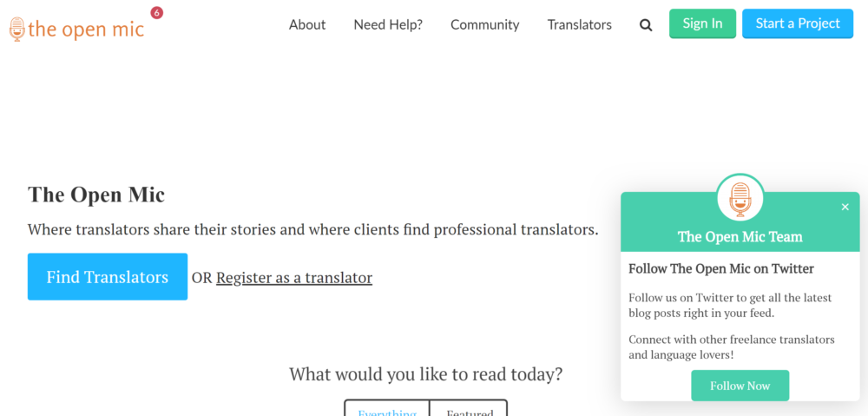Click the Follow Now button

pyautogui.click(x=740, y=386)
